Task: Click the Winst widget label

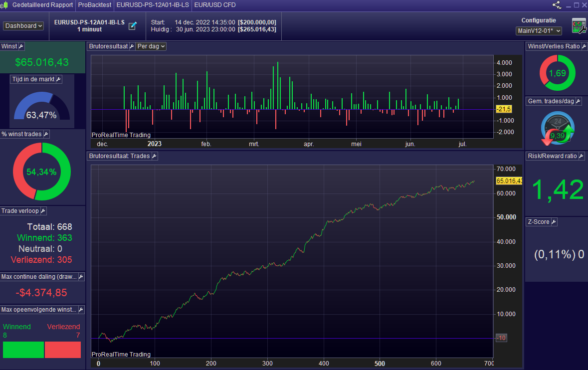Action: (9, 46)
